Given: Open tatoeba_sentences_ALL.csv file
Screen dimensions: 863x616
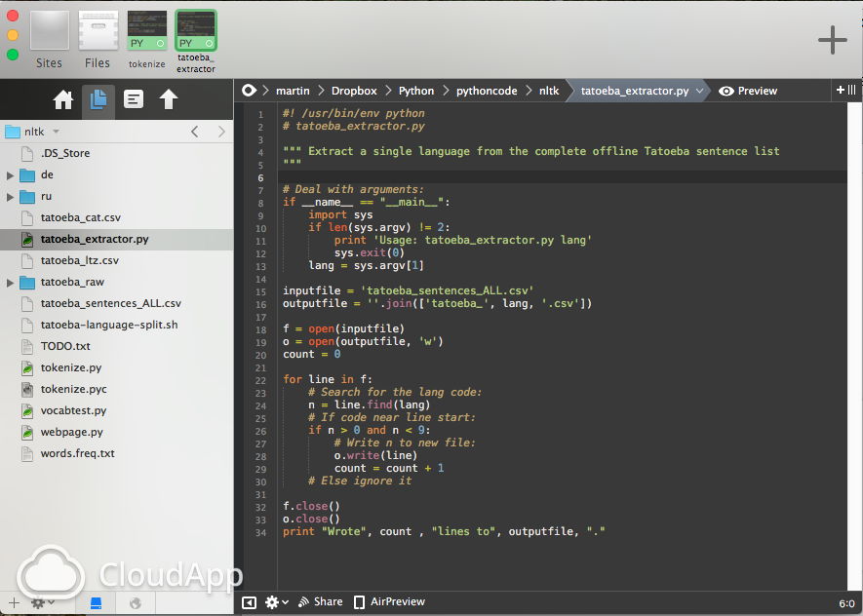Looking at the screenshot, I should pos(117,303).
